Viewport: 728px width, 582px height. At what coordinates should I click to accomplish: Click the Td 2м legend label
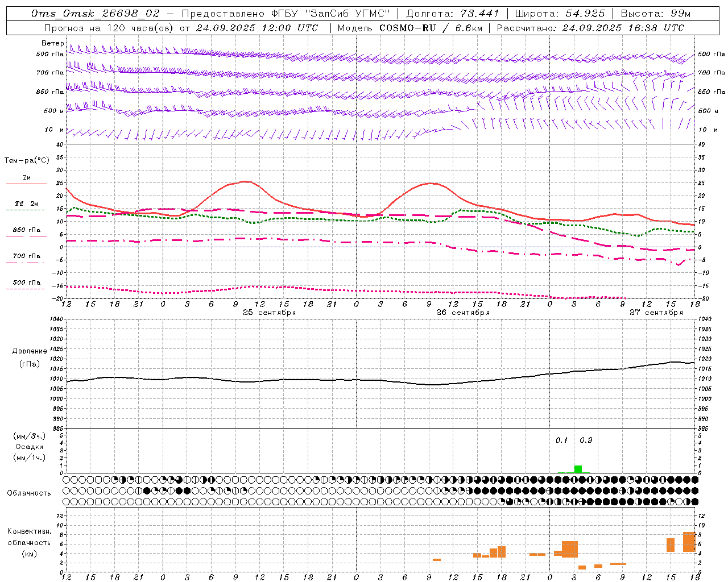26,203
